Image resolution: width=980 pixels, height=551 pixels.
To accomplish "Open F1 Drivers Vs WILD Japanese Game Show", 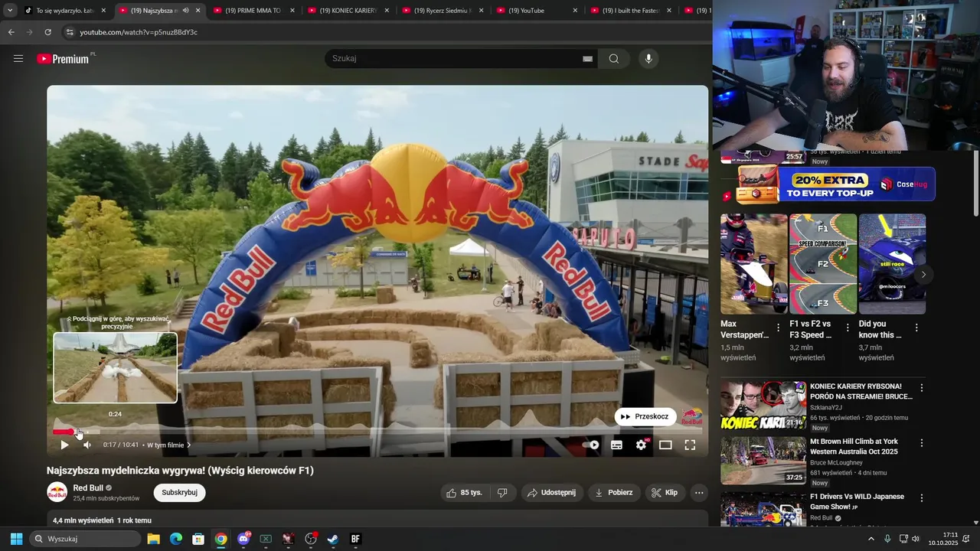I will 857,501.
